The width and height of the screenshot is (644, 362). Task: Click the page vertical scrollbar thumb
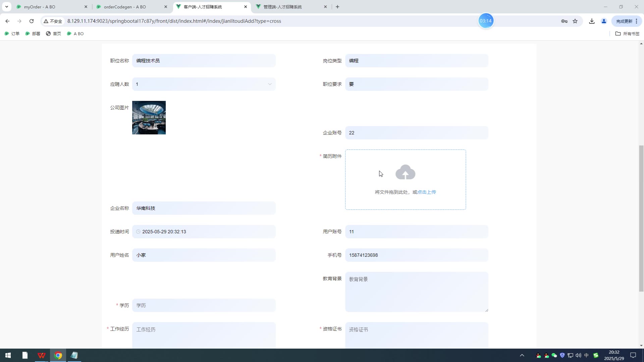point(641,218)
